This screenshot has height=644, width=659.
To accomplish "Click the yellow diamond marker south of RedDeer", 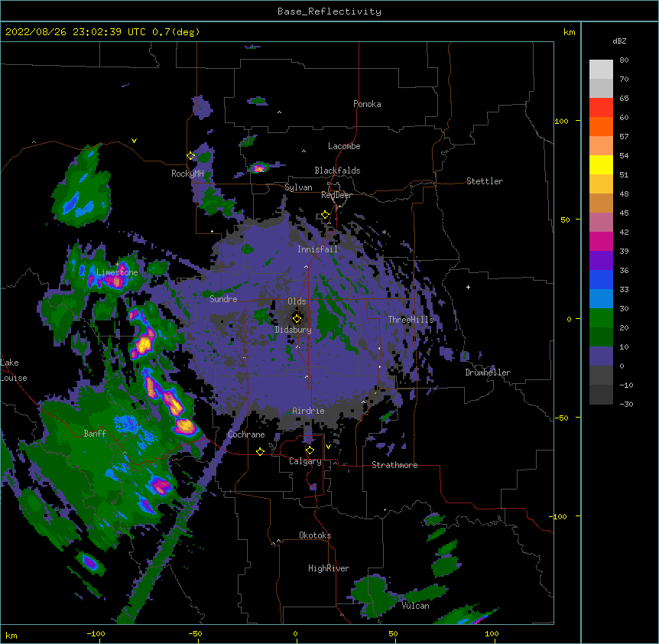I will point(326,215).
